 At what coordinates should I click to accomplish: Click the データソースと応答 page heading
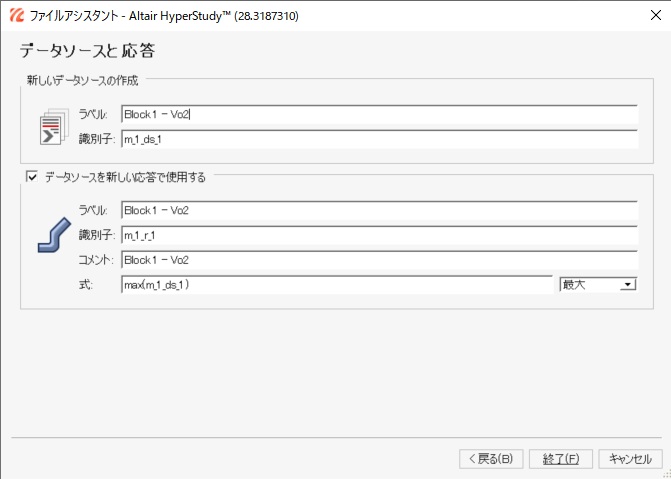click(x=87, y=50)
